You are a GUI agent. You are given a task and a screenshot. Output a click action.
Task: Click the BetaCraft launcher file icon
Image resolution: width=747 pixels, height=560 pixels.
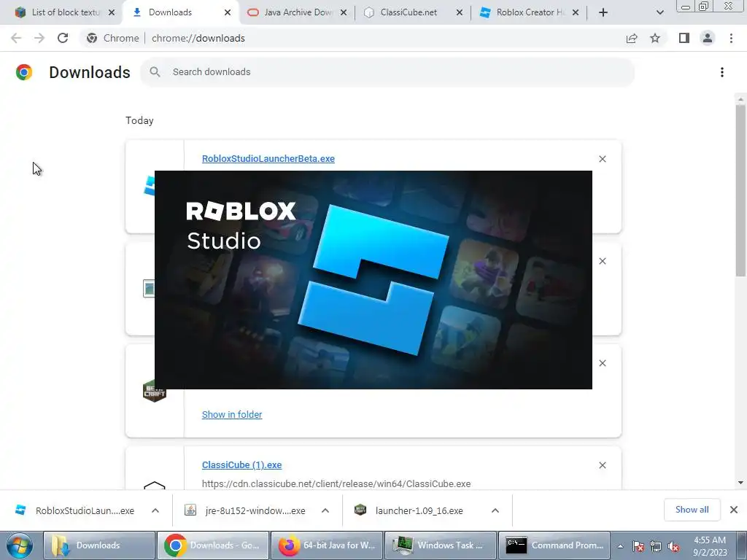155,391
